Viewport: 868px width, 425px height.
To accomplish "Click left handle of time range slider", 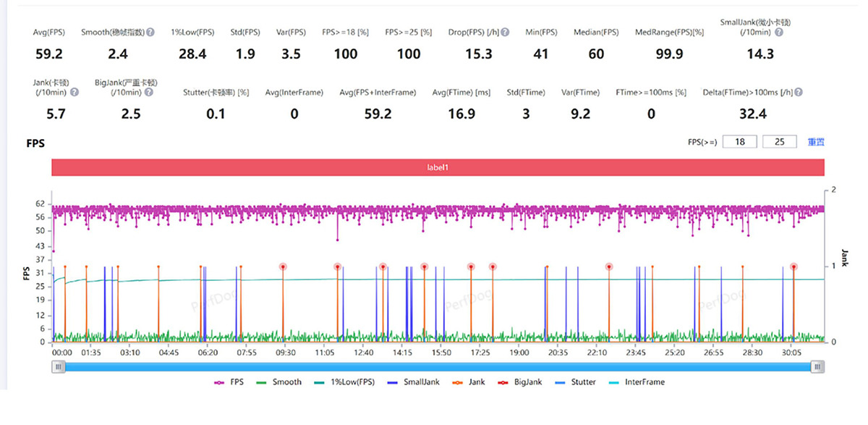I will click(58, 367).
